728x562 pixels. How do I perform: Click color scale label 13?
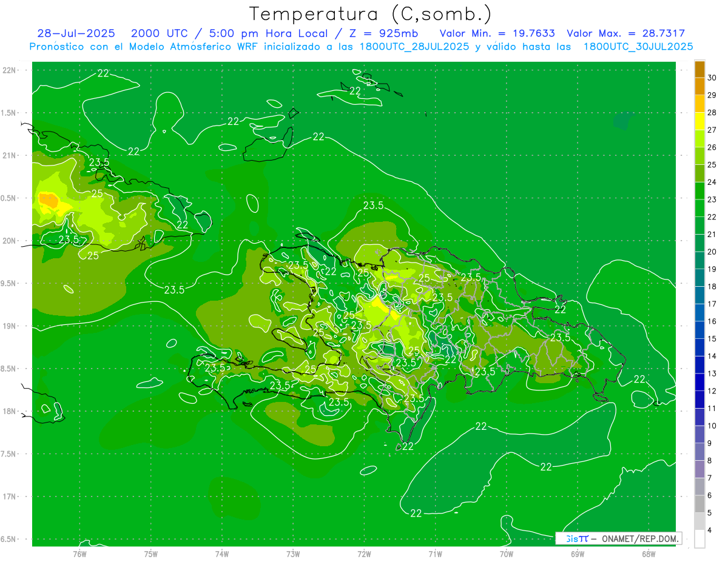click(x=712, y=373)
